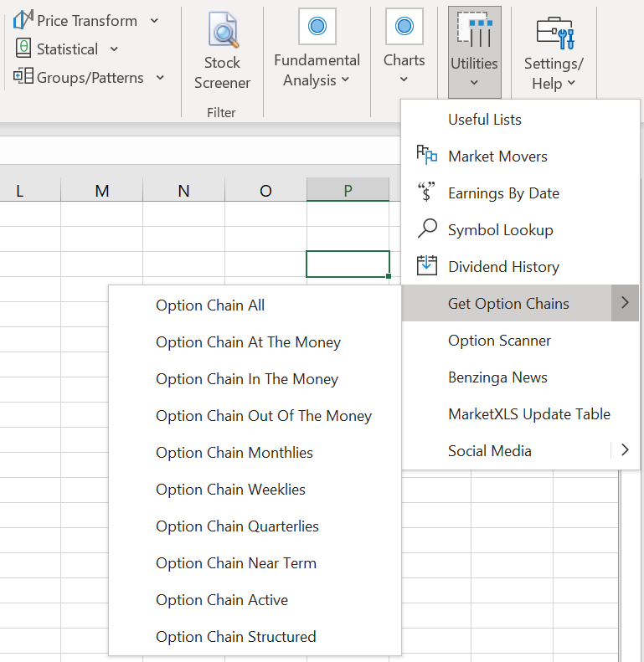Expand the Social Media submenu arrow
This screenshot has height=662, width=644.
click(625, 449)
